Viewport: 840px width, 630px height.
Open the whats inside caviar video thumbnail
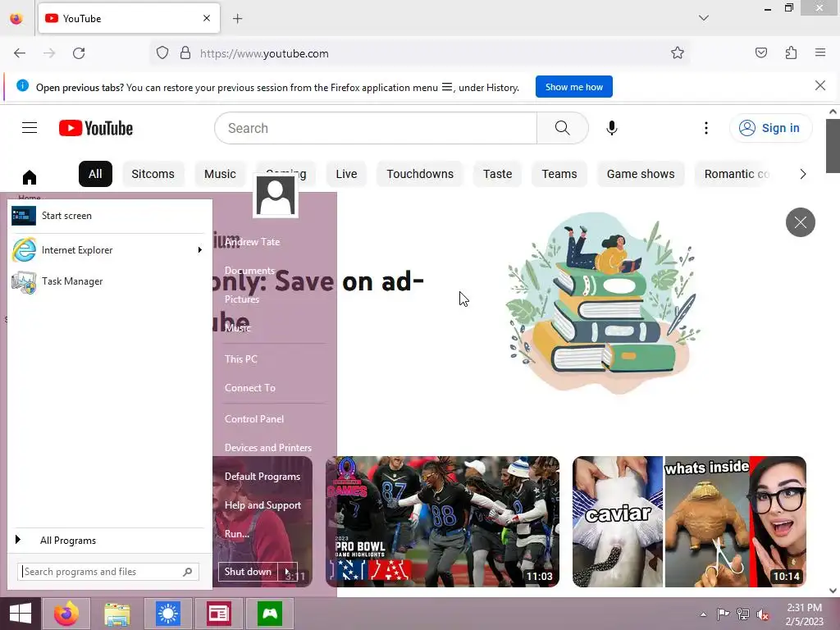click(689, 522)
